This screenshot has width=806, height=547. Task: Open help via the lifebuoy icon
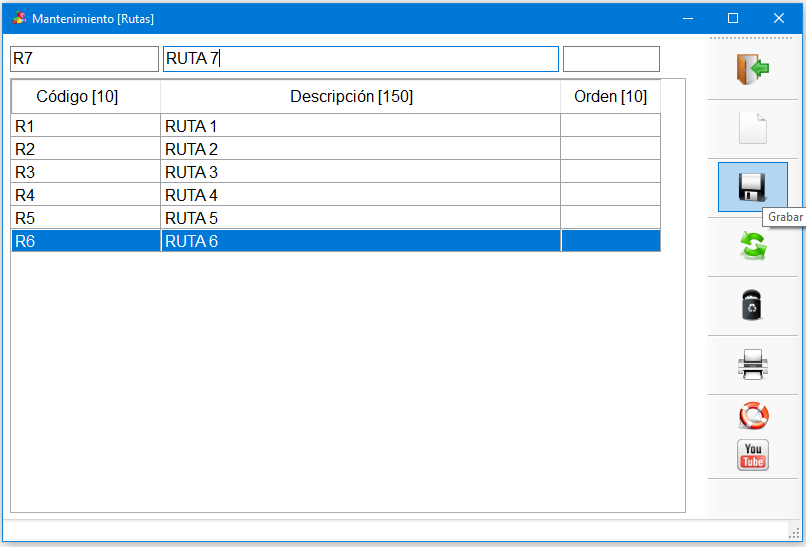coord(754,415)
